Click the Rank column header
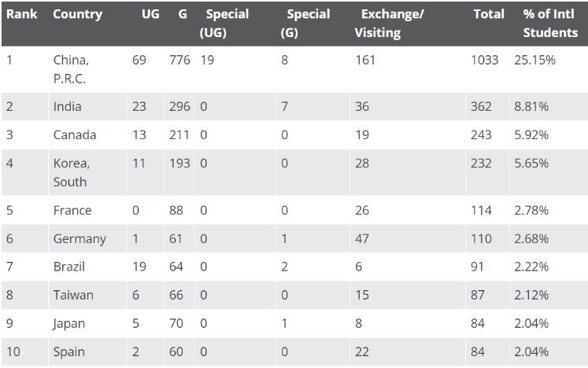 click(x=22, y=14)
